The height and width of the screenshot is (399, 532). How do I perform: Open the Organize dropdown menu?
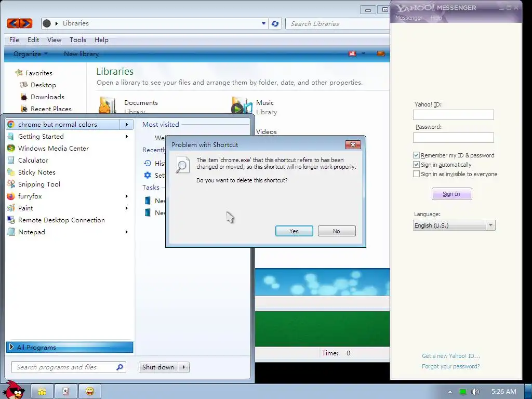pos(30,54)
